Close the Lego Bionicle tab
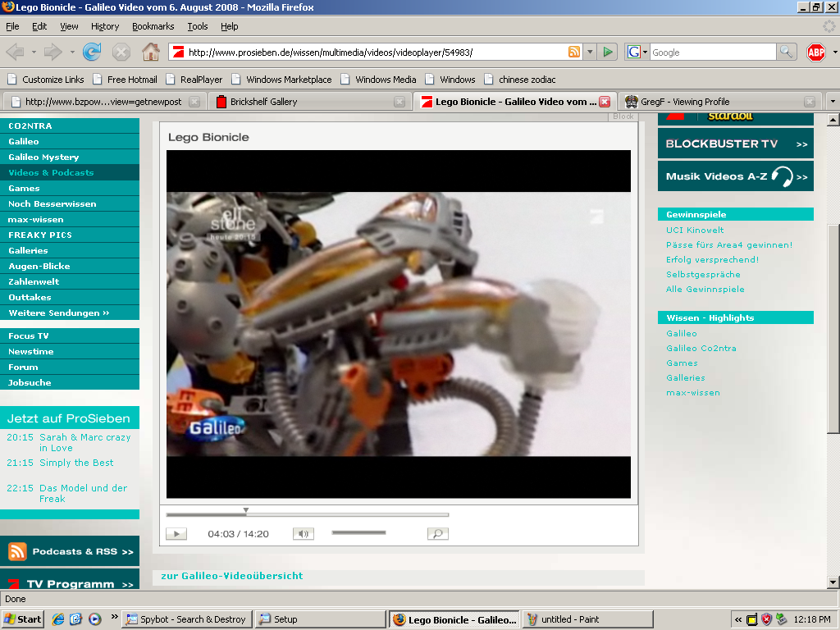The image size is (840, 630). click(x=605, y=101)
